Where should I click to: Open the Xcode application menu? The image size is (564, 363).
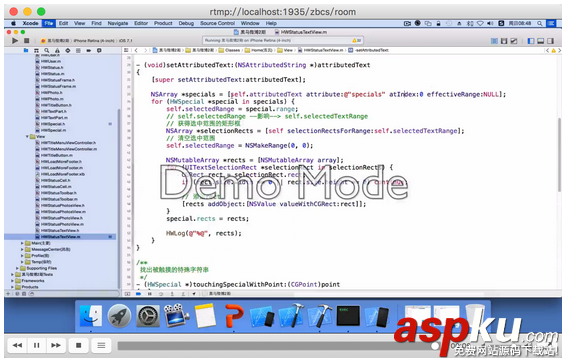(30, 23)
